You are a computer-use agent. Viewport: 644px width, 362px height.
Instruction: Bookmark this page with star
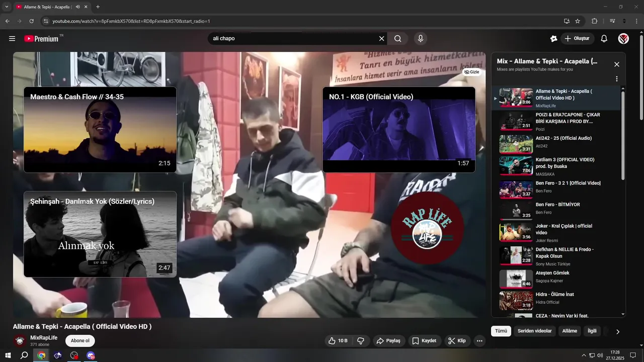(x=578, y=21)
